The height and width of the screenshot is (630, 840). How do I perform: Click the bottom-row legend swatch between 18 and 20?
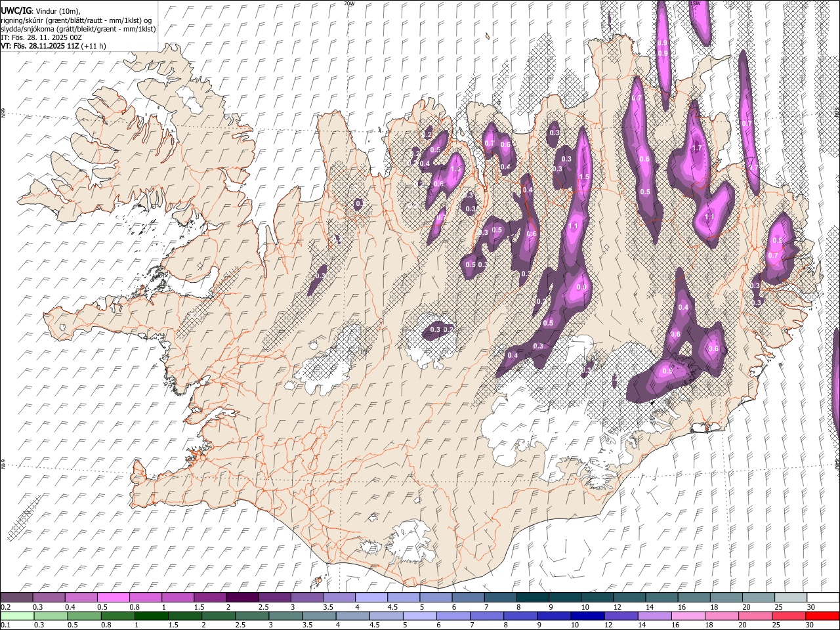[722, 616]
